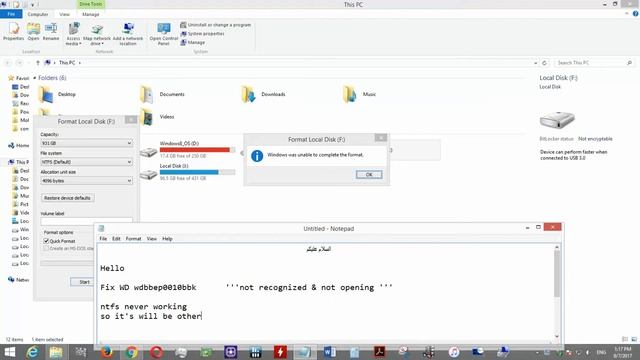
Task: Open Microsoft Word from taskbar
Action: [330, 352]
